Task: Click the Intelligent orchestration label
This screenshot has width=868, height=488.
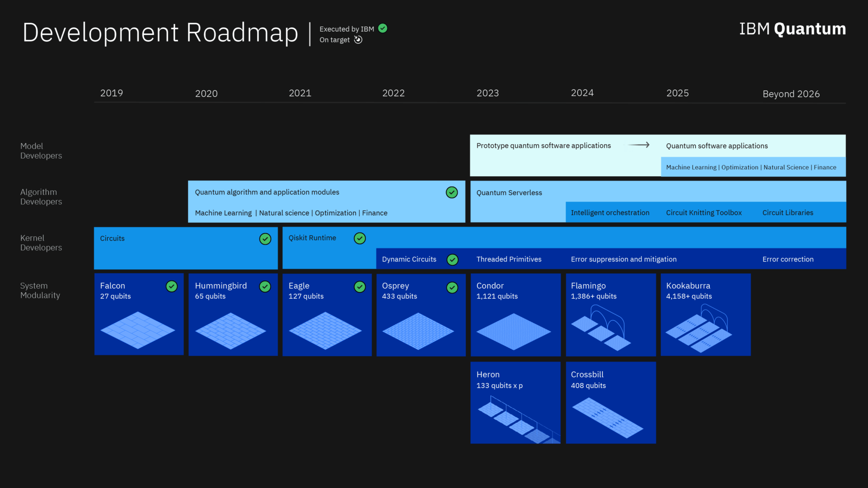Action: [x=610, y=212]
